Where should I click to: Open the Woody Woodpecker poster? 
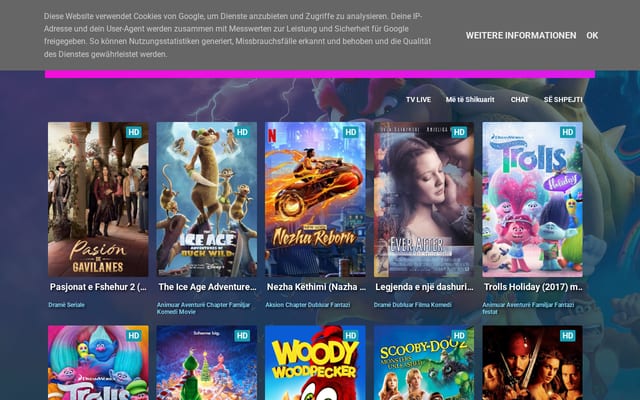[x=315, y=363]
